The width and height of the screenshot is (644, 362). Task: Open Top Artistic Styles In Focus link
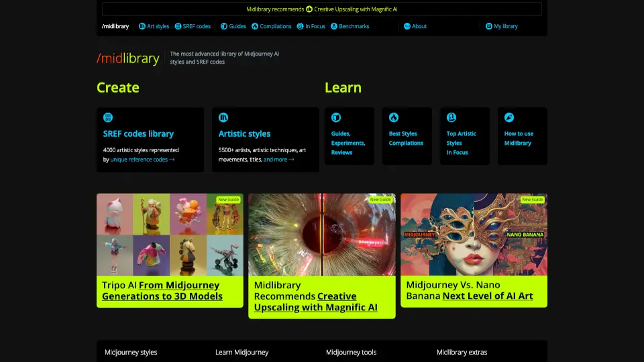tap(462, 143)
